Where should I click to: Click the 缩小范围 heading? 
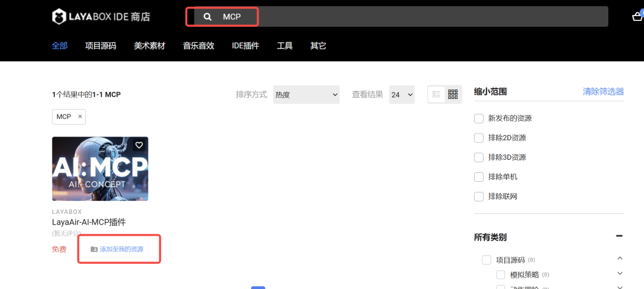pos(490,92)
